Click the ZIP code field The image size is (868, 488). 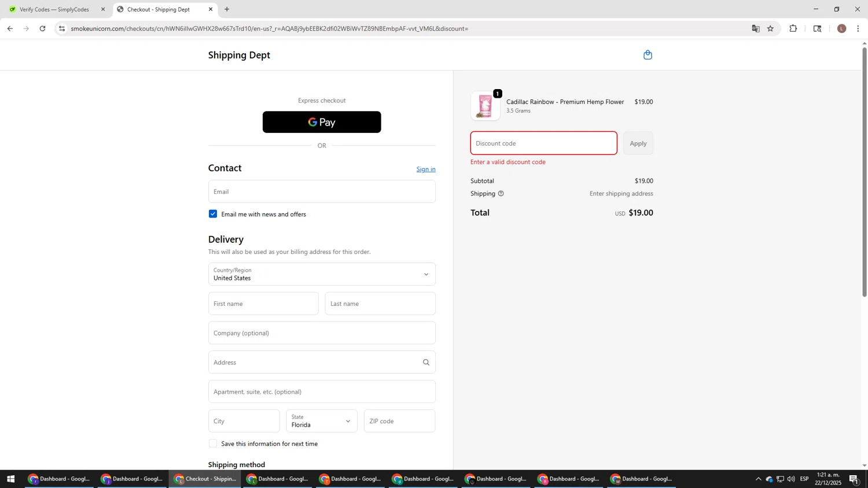pos(399,421)
